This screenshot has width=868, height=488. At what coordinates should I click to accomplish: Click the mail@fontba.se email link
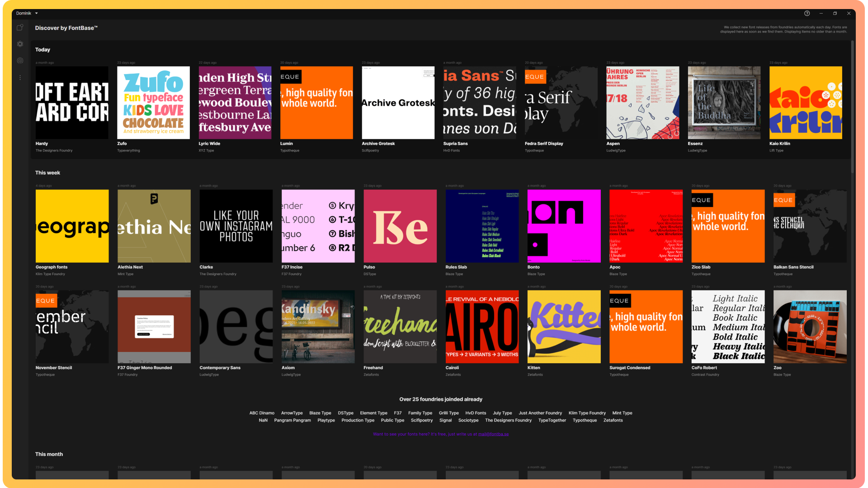[493, 434]
